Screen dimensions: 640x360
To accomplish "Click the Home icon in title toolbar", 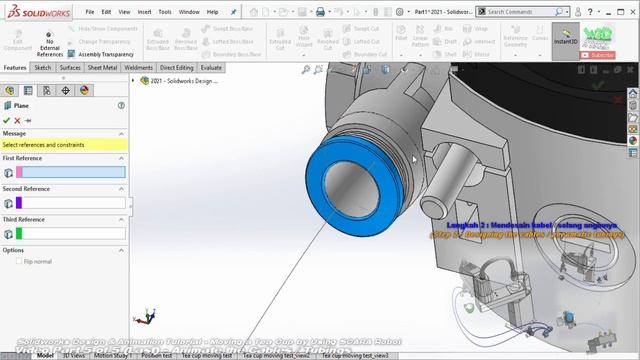I will (x=253, y=12).
